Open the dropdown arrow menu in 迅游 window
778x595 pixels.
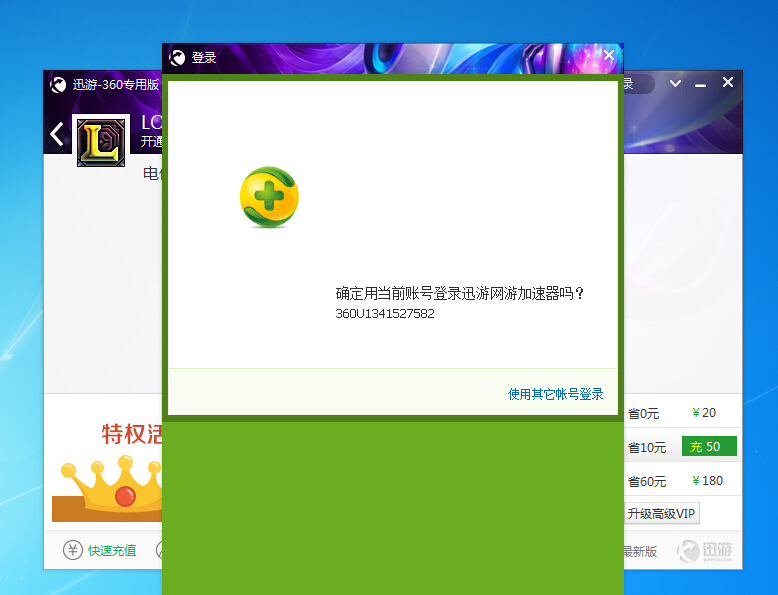pos(675,83)
